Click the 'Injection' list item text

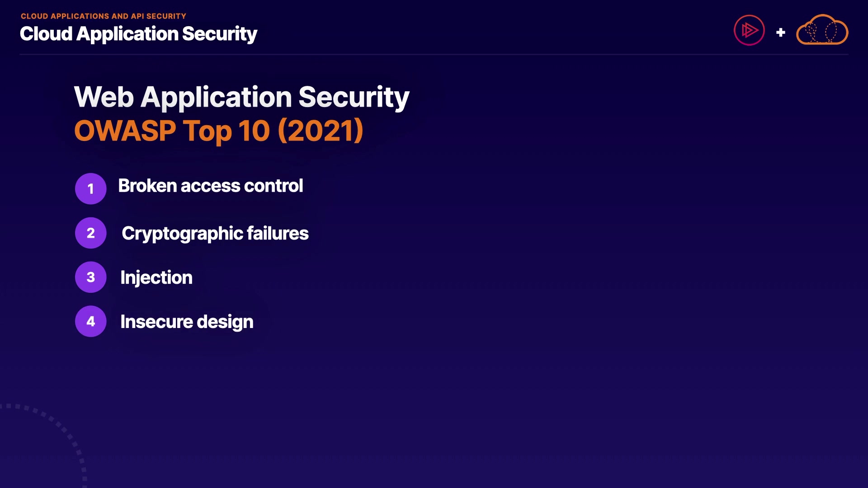[156, 277]
